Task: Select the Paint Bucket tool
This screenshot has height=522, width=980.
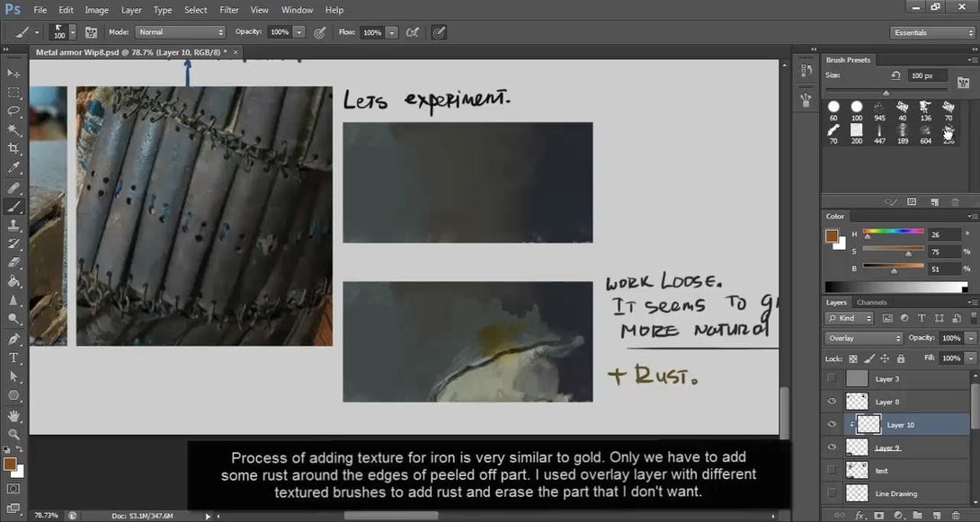Action: point(13,281)
